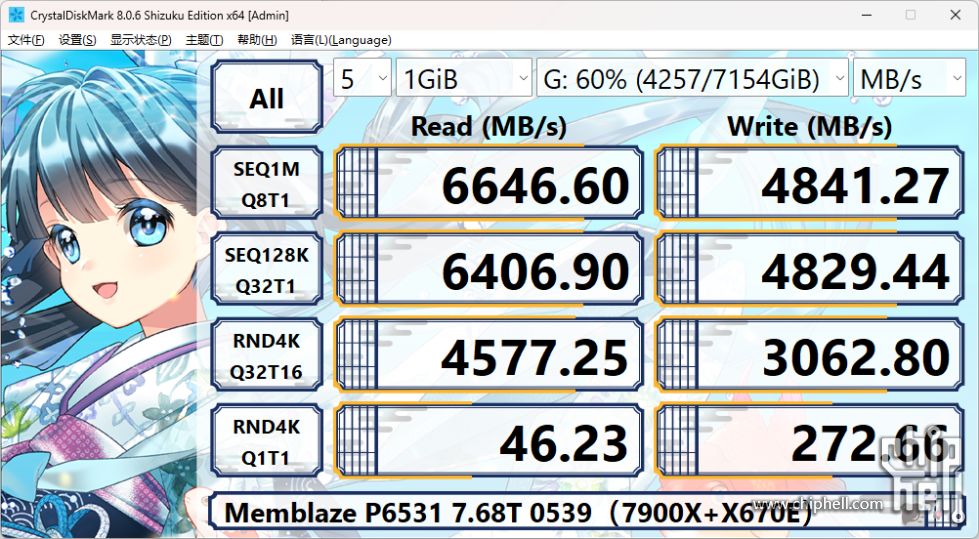Click the Write (MB/s) column header
The height and width of the screenshot is (539, 979).
[x=809, y=127]
